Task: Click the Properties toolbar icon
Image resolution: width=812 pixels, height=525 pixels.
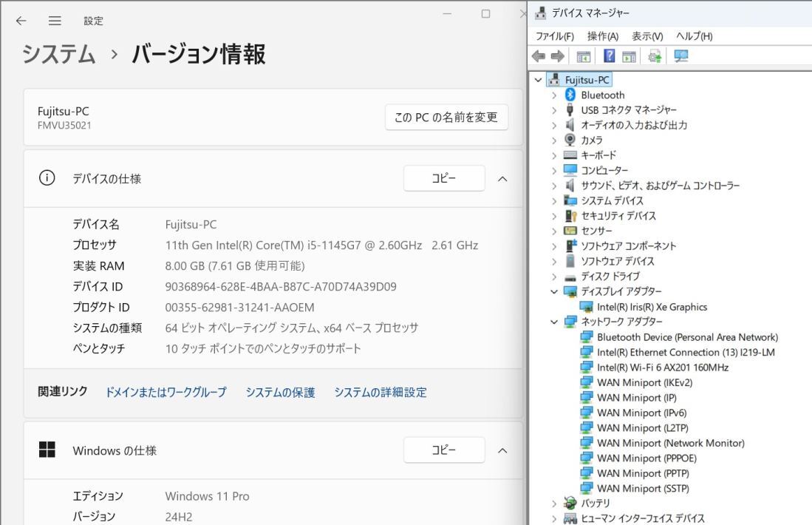Action: click(x=629, y=56)
